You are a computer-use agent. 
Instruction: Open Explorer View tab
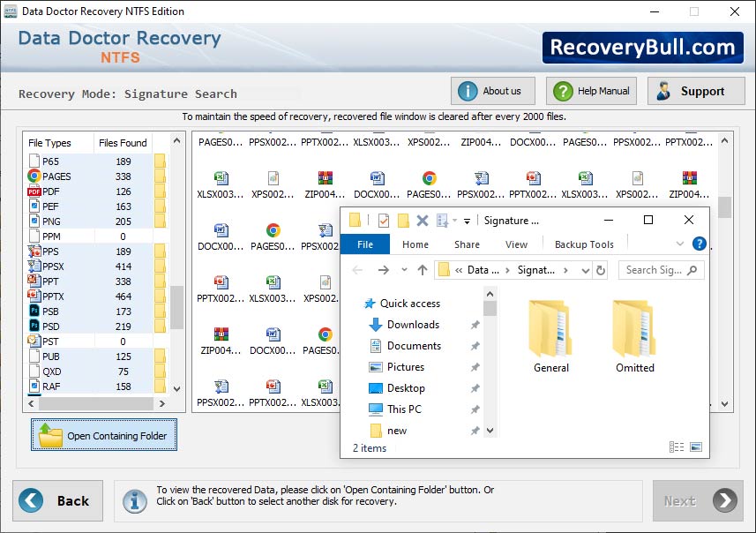[x=516, y=244]
